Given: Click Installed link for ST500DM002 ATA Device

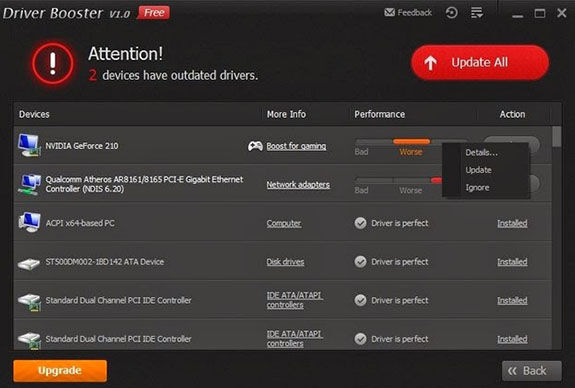Looking at the screenshot, I should (512, 262).
